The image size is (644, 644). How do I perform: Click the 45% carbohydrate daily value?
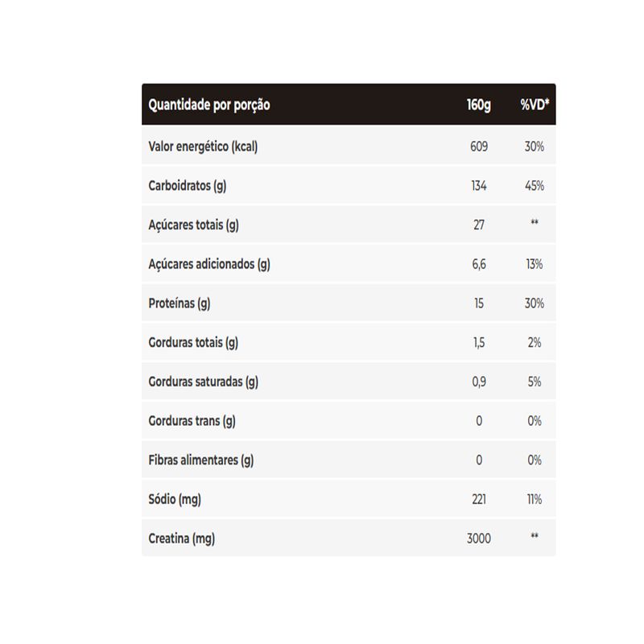pyautogui.click(x=535, y=186)
